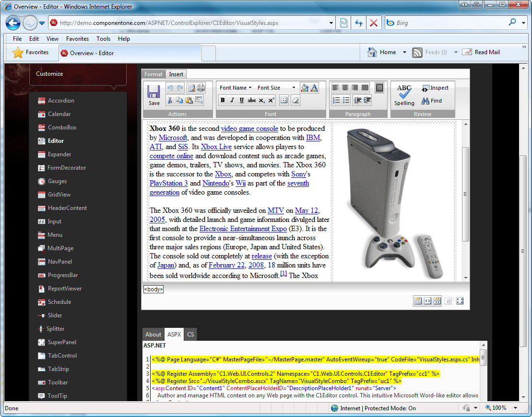Open the Home button dropdown arrow
Image resolution: width=532 pixels, height=417 pixels.
pos(404,52)
